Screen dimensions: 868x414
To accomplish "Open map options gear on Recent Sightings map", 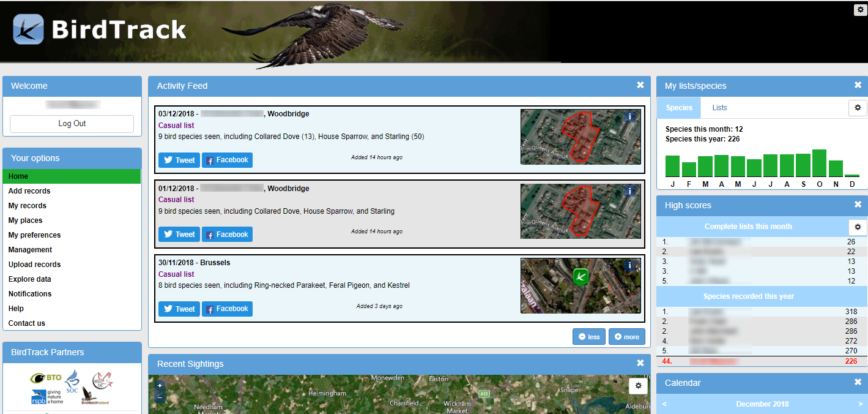I will (638, 385).
